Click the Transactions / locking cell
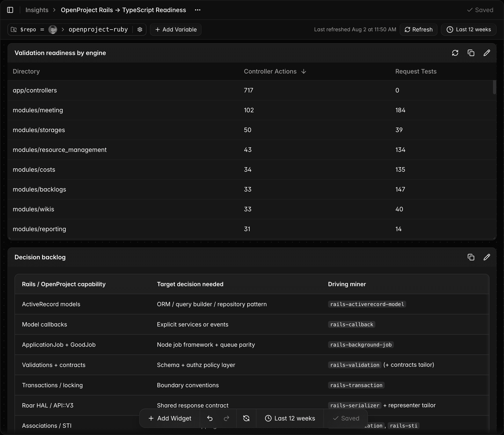The height and width of the screenshot is (435, 504). click(52, 385)
